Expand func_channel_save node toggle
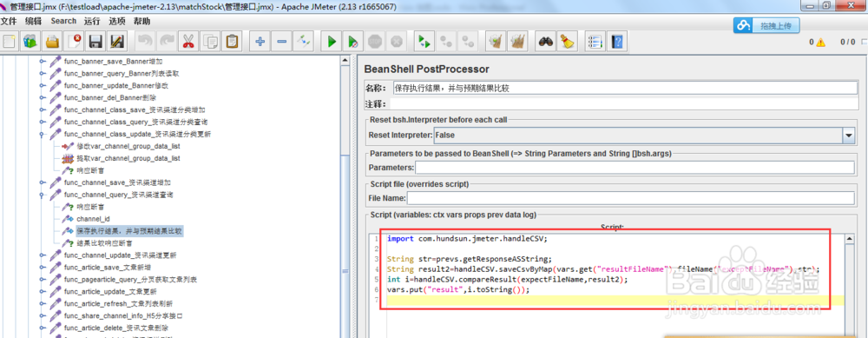This screenshot has height=338, width=868. 42,182
